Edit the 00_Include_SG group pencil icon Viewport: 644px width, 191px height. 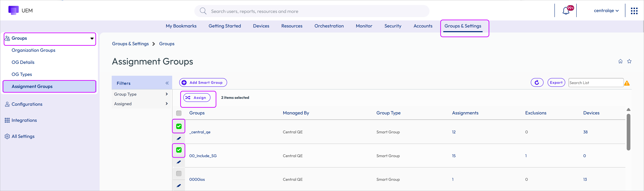[179, 162]
